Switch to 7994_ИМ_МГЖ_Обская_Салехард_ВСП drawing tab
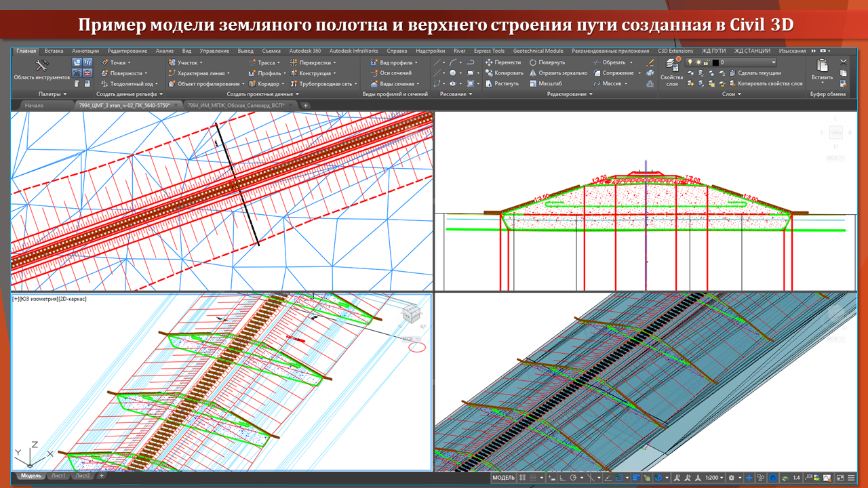The width and height of the screenshot is (868, 488). tap(241, 105)
